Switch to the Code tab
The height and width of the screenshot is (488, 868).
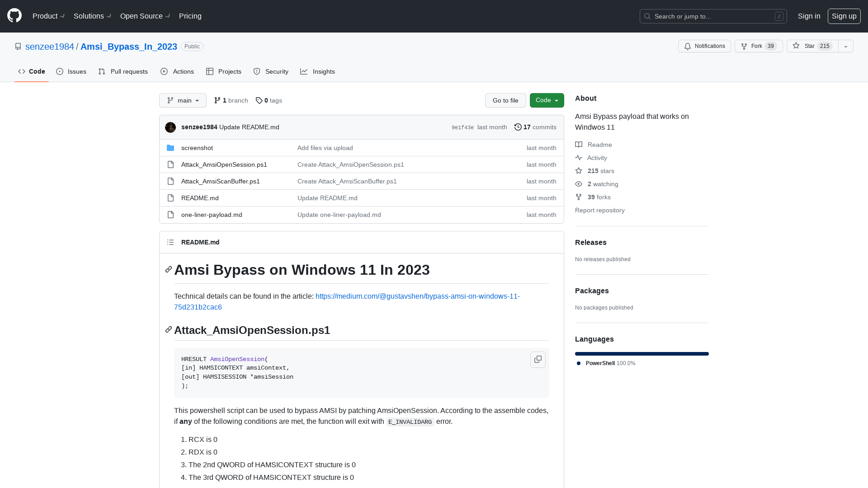[x=32, y=71]
